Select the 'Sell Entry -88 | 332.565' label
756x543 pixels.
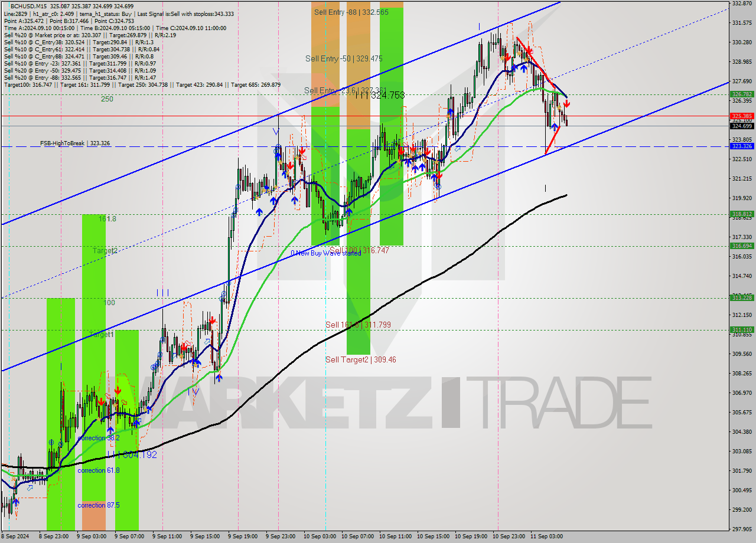pyautogui.click(x=351, y=12)
